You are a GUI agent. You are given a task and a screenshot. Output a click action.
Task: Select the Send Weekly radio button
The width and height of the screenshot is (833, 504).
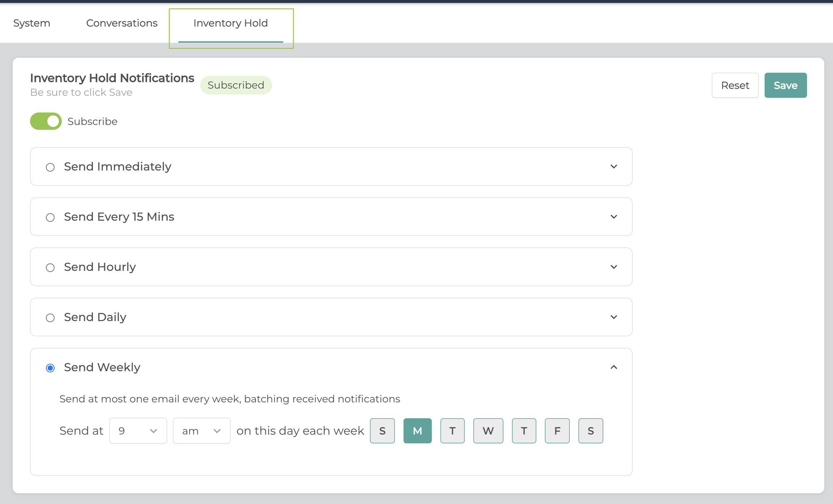[x=50, y=367]
